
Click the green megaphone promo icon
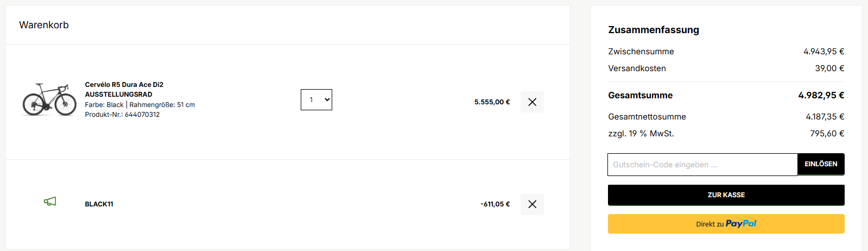click(50, 202)
